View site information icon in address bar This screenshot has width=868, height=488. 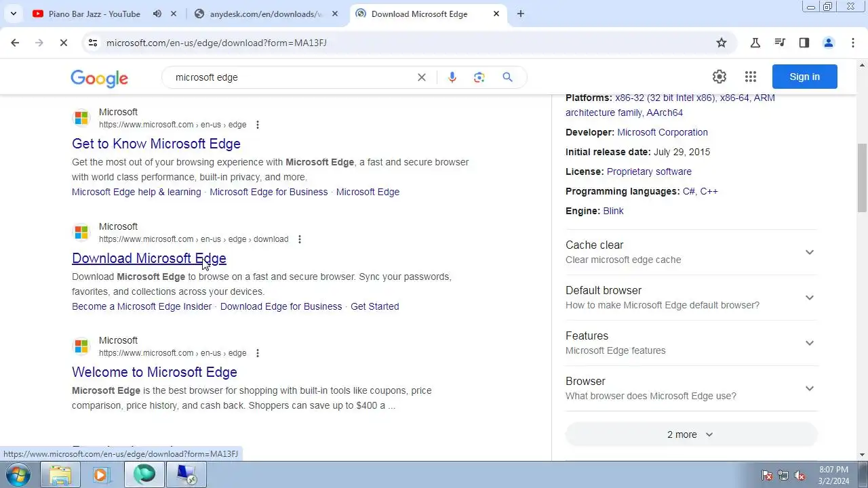tap(93, 43)
